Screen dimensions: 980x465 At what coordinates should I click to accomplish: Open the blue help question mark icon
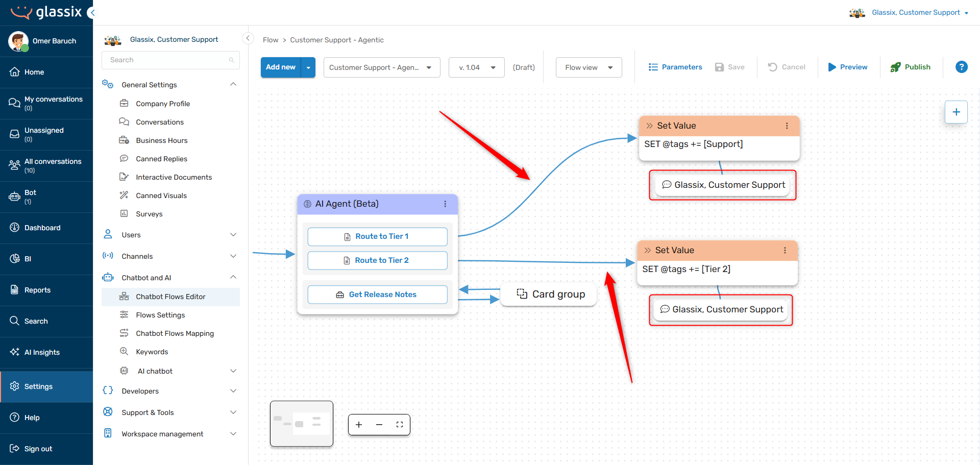961,67
